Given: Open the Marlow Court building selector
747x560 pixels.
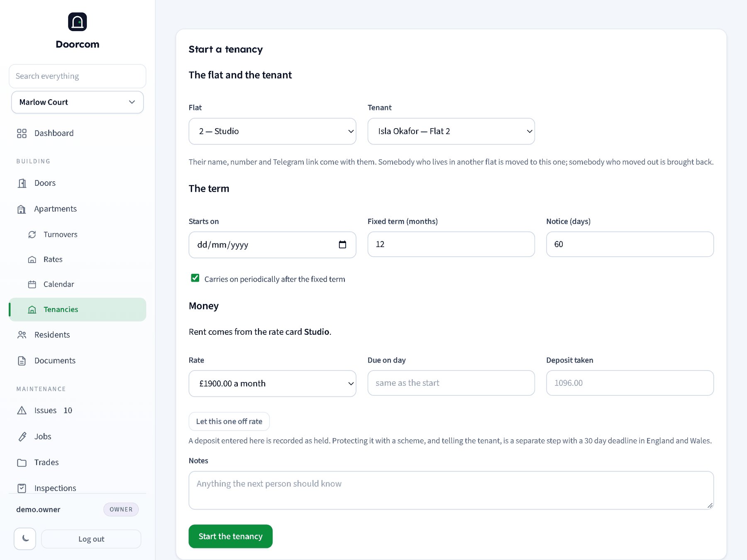Looking at the screenshot, I should [77, 102].
